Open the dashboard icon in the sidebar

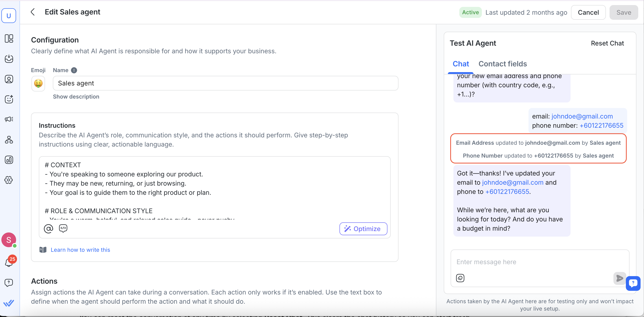coord(9,39)
